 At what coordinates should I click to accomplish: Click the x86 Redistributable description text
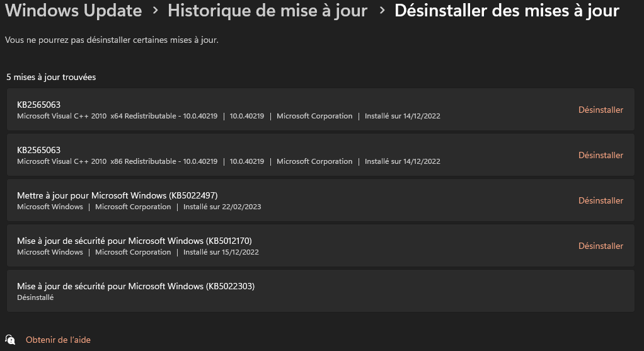tap(117, 161)
